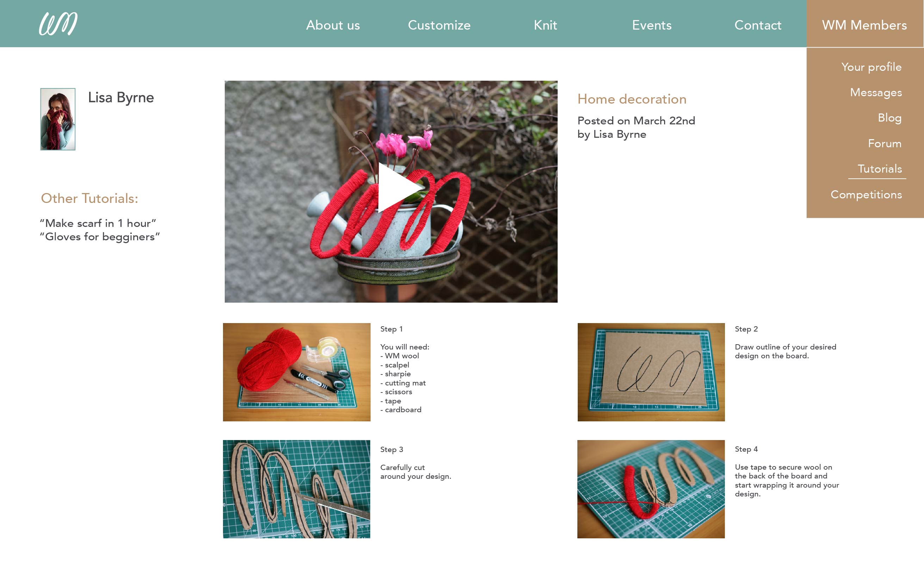Navigate to Events page
Image resolution: width=924 pixels, height=563 pixels.
click(652, 25)
